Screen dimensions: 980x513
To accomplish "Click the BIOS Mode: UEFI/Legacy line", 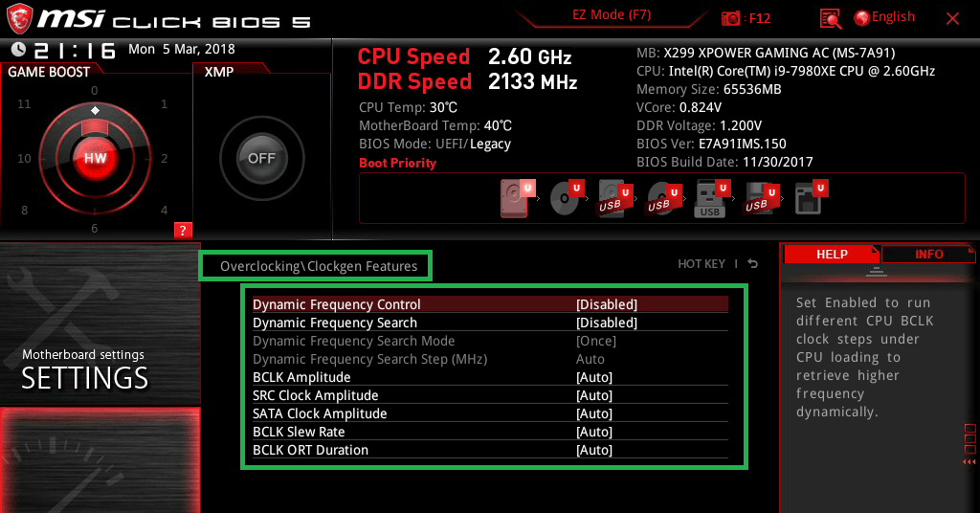I will pyautogui.click(x=435, y=144).
